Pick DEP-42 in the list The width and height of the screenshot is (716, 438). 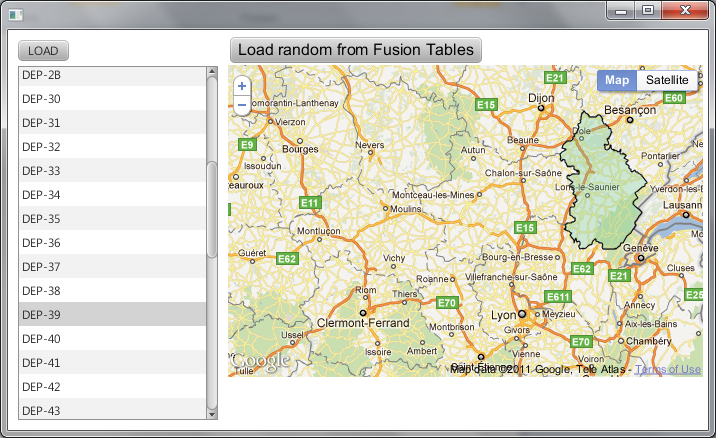[112, 387]
